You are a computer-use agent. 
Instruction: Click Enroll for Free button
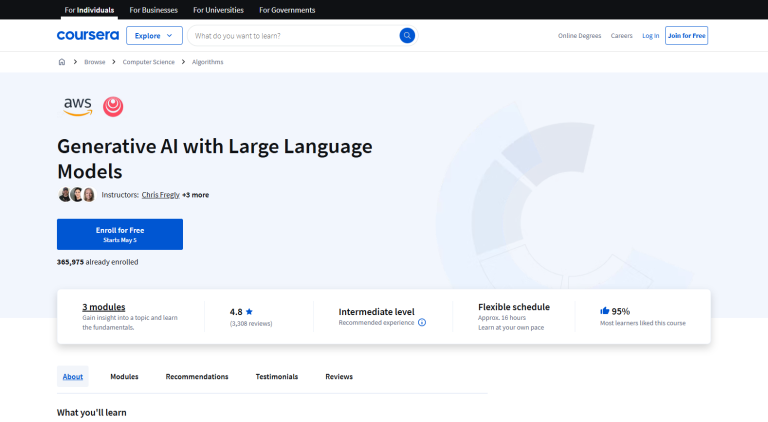tap(120, 234)
